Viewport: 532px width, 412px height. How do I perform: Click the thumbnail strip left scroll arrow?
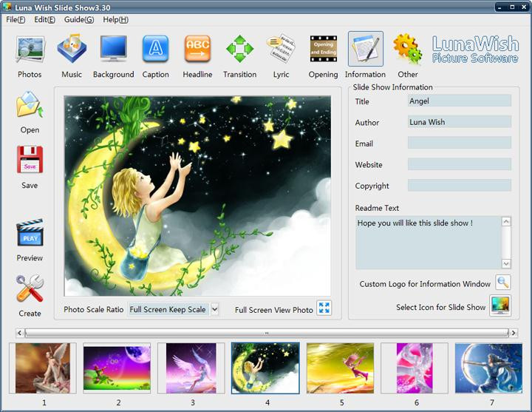pos(20,333)
